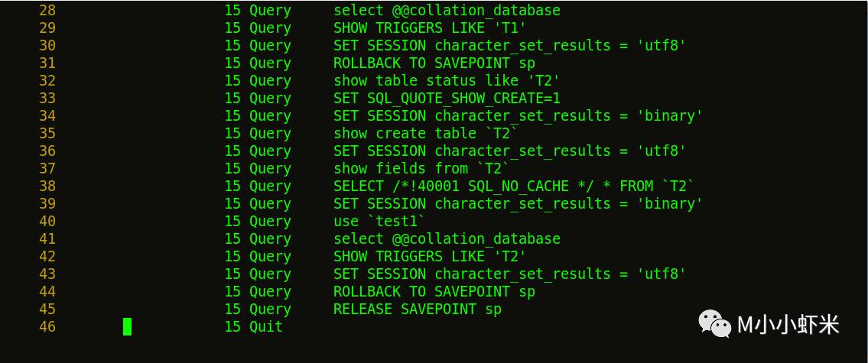The width and height of the screenshot is (868, 363).
Task: Click line number 28 in the gutter
Action: click(x=47, y=10)
